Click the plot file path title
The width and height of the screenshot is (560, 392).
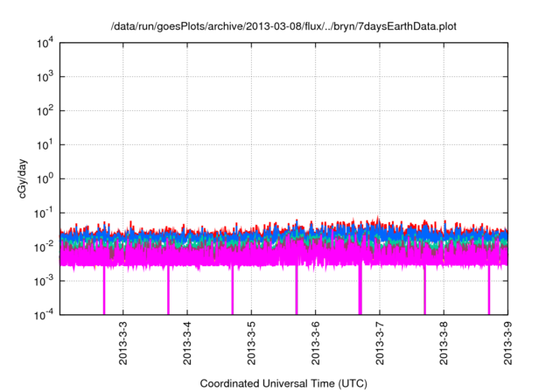point(283,26)
